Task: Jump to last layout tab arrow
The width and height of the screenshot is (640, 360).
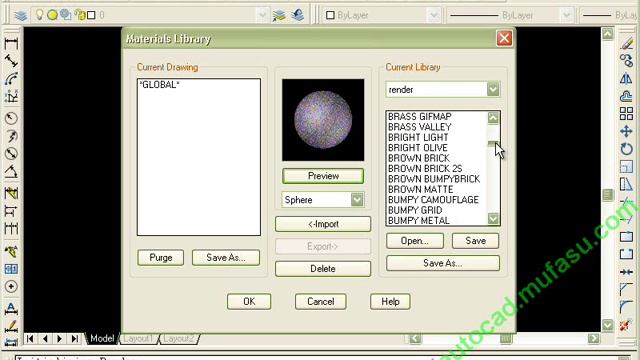Action: (x=75, y=338)
